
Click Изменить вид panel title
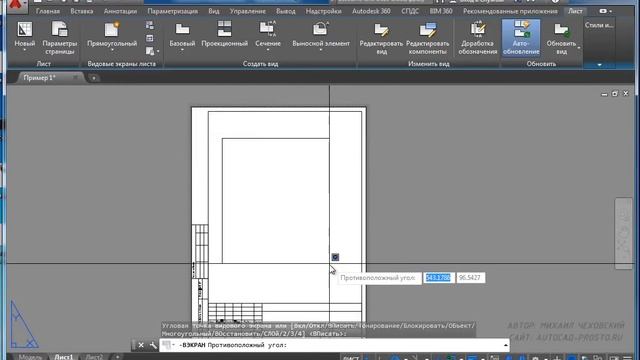pyautogui.click(x=429, y=64)
